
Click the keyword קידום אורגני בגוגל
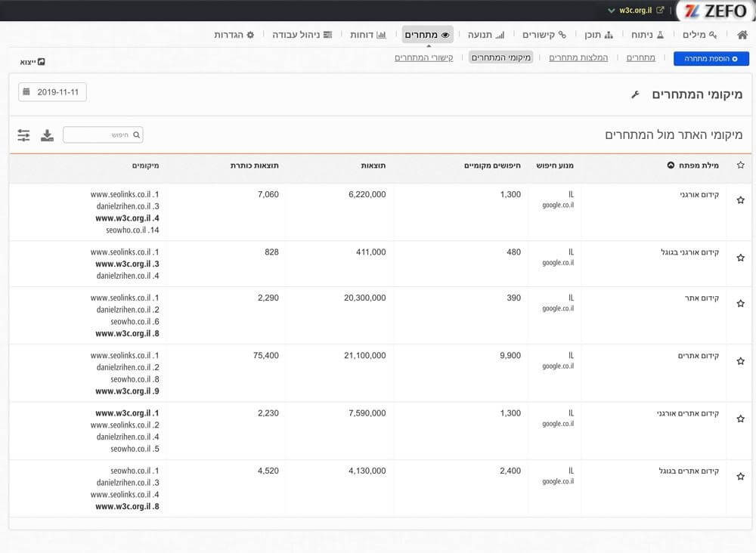(x=690, y=252)
